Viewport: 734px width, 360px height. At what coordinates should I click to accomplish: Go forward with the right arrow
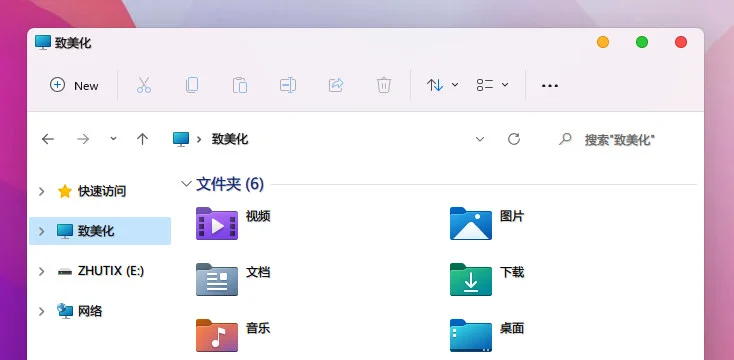point(83,139)
